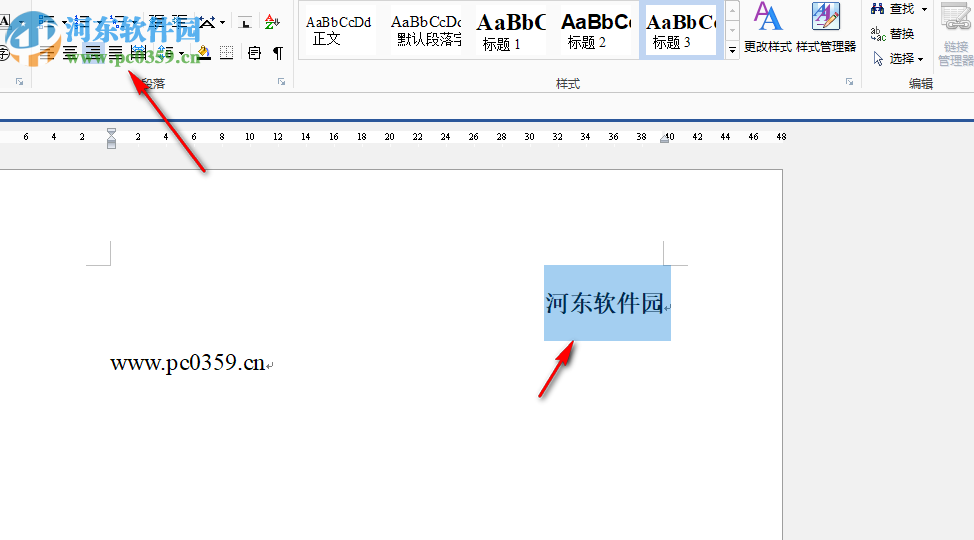Apply numbered list formatting
Image resolution: width=974 pixels, height=540 pixels.
click(82, 22)
